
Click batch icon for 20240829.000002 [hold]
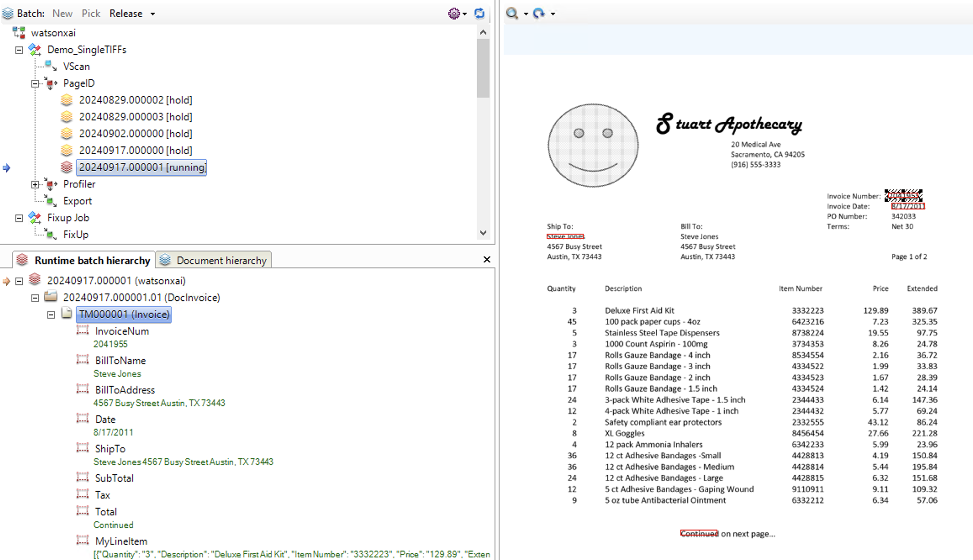pyautogui.click(x=66, y=100)
